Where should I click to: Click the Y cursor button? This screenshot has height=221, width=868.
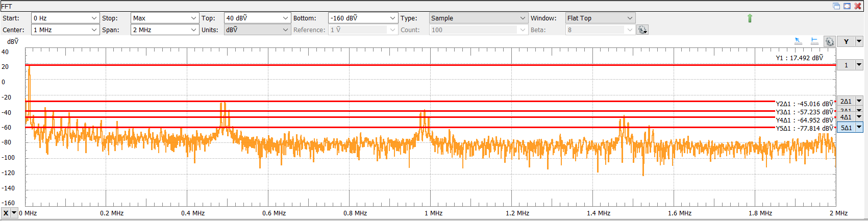(x=846, y=41)
